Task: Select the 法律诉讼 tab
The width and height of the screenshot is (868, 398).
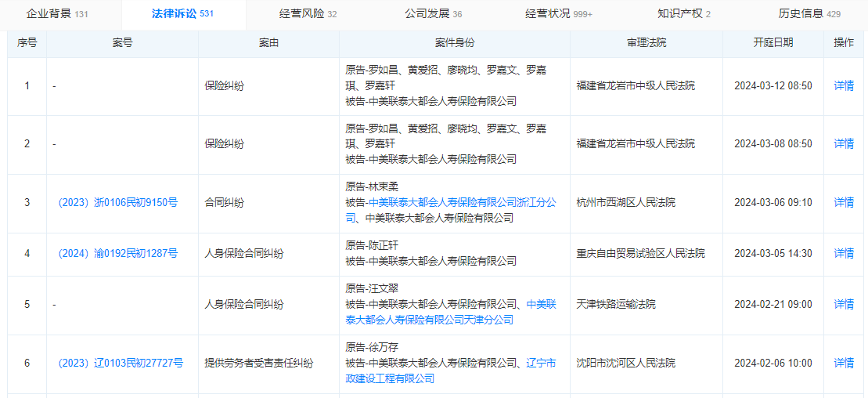Action: click(x=182, y=14)
